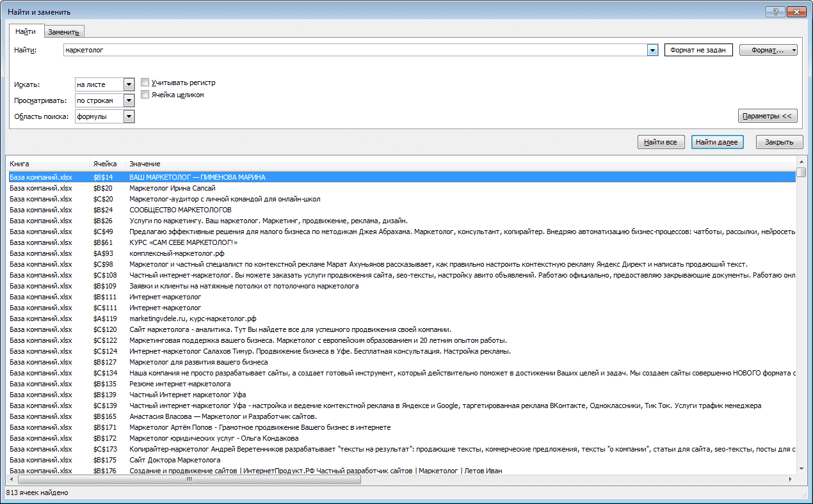
Task: Select result Маркетинговая поддержка вашего бизнеса
Action: pos(401,340)
